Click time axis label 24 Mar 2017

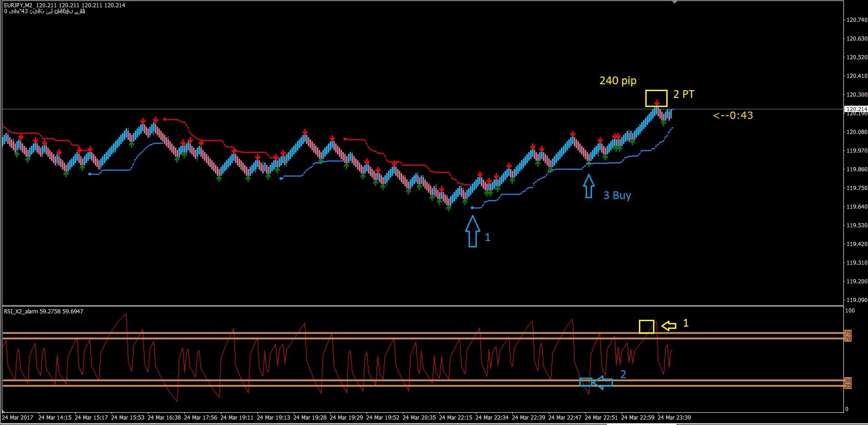18,418
